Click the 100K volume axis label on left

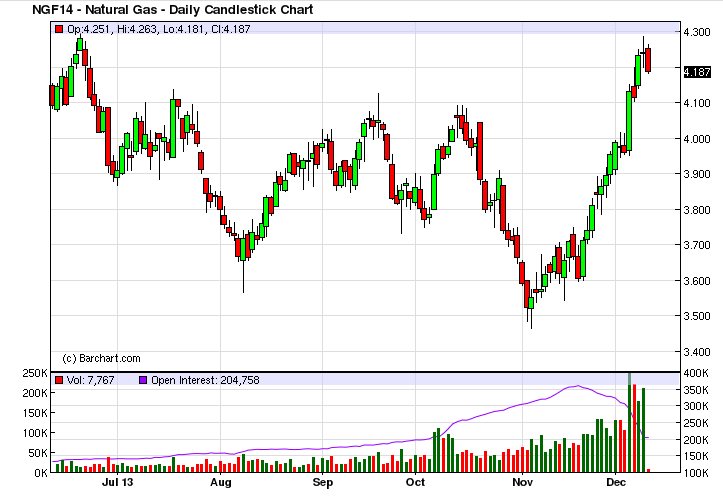(x=35, y=433)
